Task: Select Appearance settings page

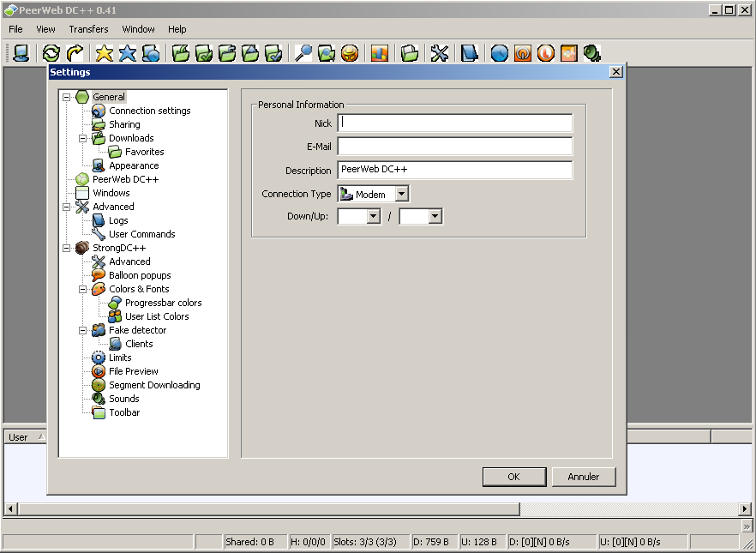Action: click(x=134, y=165)
